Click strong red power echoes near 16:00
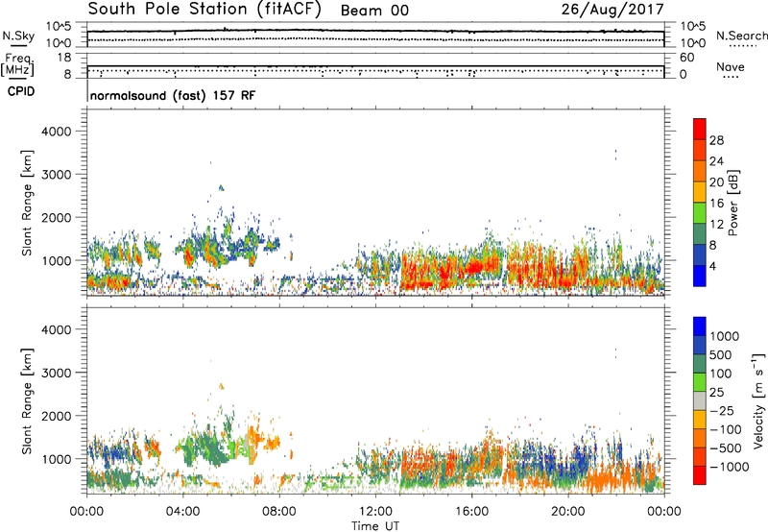This screenshot has height=532, width=768. click(x=474, y=268)
